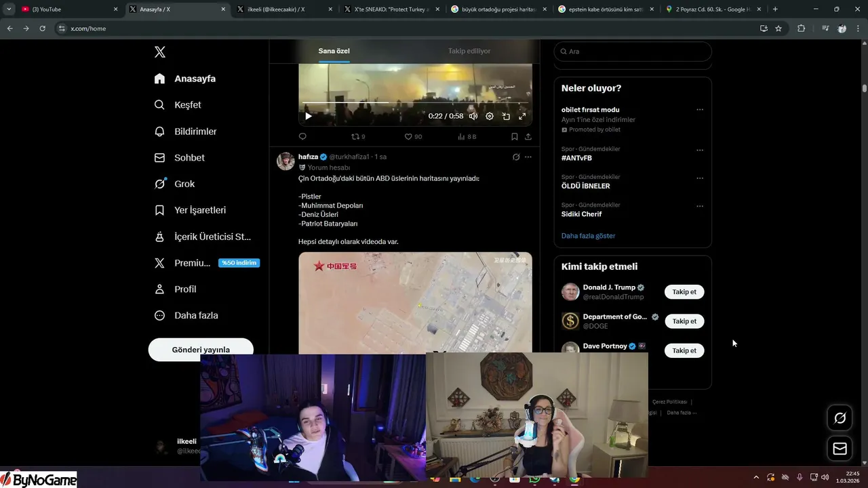Open browser extensions puzzle icon
Image resolution: width=868 pixels, height=488 pixels.
click(x=802, y=28)
